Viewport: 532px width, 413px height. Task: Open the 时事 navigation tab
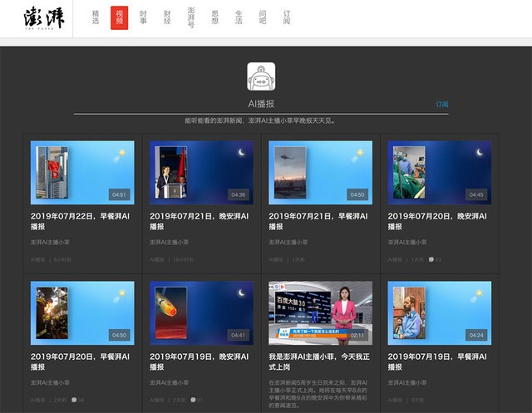(x=143, y=17)
